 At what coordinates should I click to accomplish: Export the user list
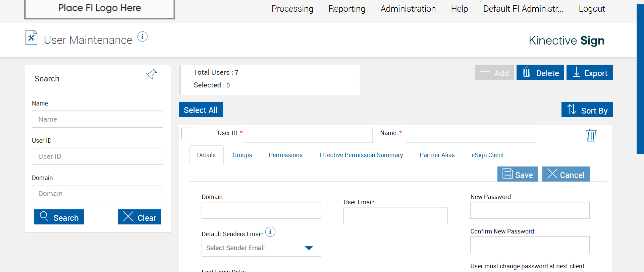tap(589, 72)
